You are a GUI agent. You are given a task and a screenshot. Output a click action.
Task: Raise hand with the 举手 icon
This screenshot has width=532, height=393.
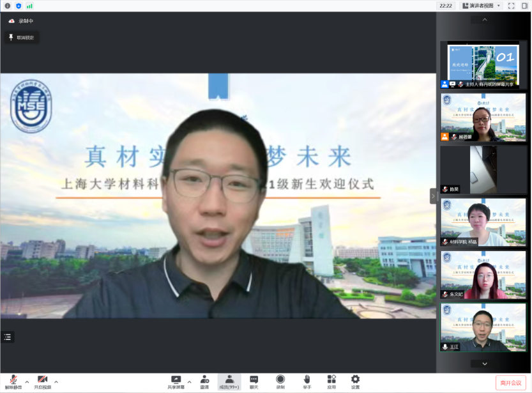coord(307,380)
